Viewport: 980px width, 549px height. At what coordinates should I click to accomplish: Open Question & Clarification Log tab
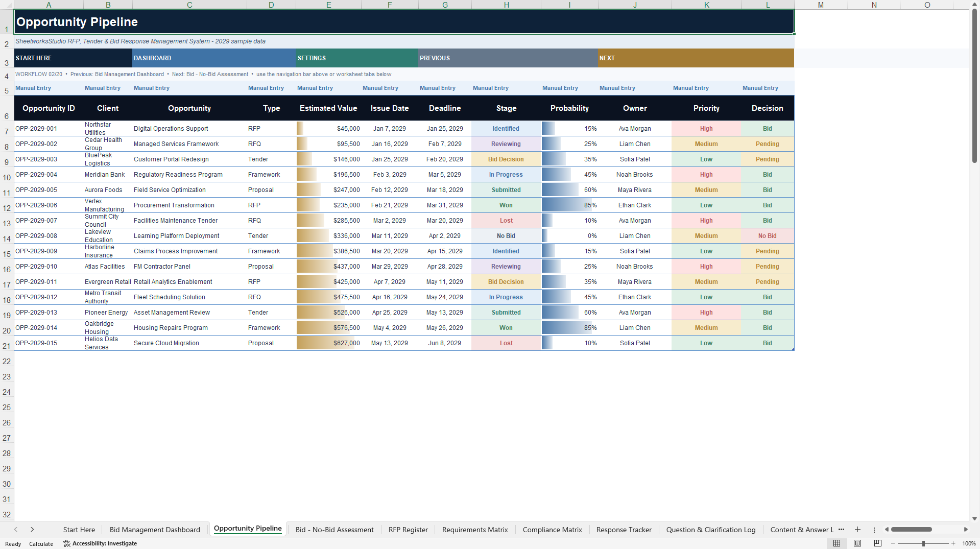click(710, 530)
